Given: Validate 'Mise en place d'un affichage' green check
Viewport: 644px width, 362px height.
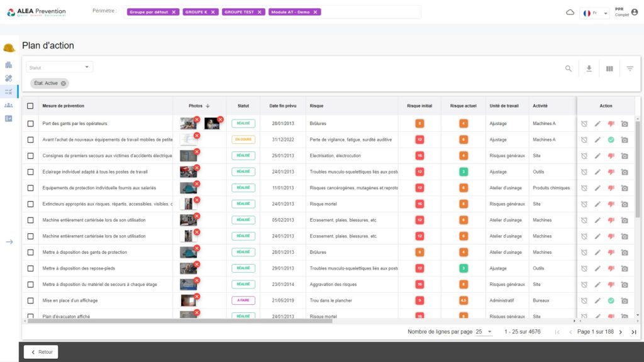Looking at the screenshot, I should tap(611, 300).
